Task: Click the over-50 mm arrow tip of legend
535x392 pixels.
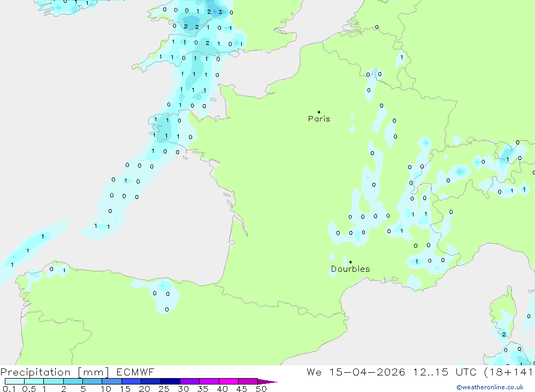Action: point(267,381)
